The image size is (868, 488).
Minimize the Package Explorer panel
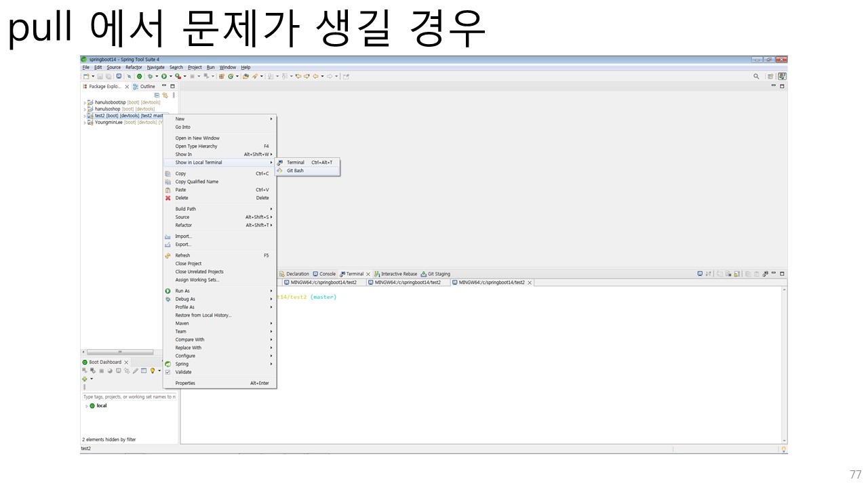[x=164, y=86]
